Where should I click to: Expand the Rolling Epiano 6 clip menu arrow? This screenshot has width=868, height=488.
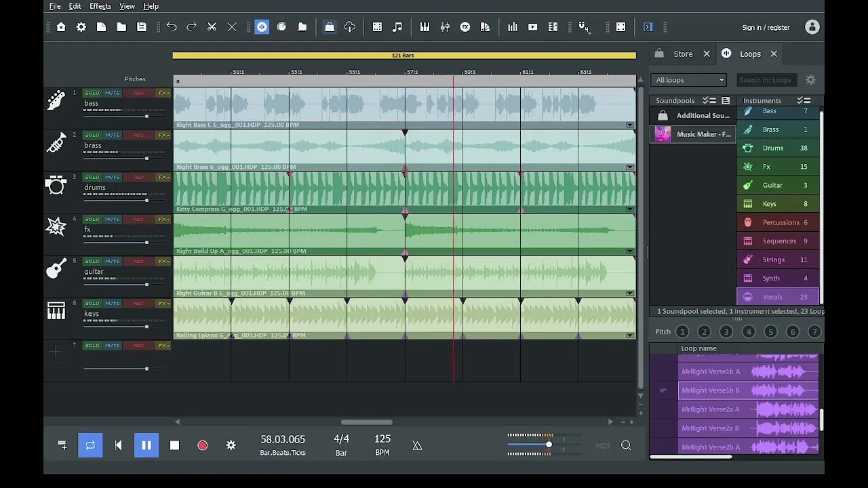pos(630,335)
